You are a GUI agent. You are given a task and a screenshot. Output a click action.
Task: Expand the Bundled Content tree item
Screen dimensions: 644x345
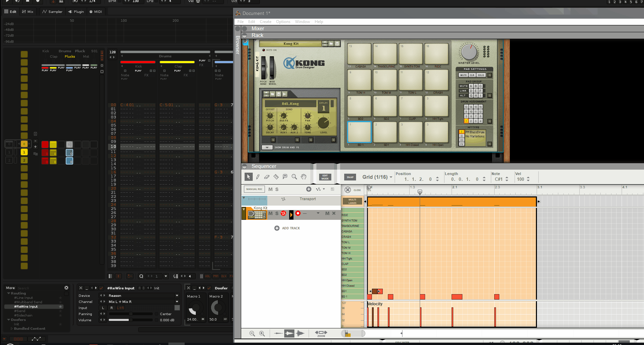coord(12,328)
